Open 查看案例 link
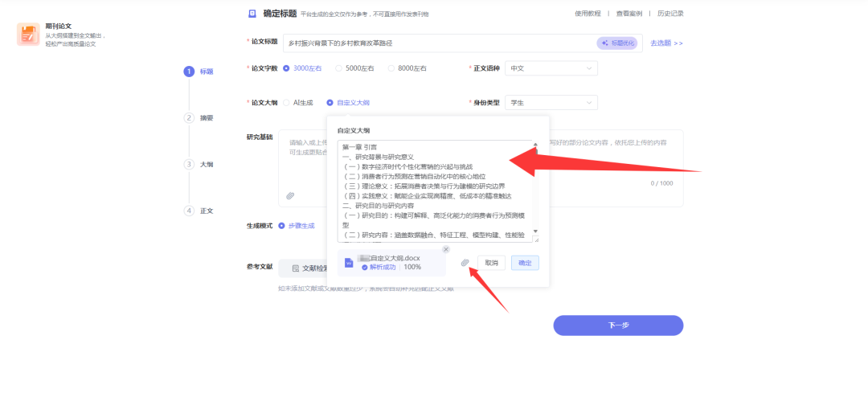The width and height of the screenshot is (868, 397). pos(628,14)
